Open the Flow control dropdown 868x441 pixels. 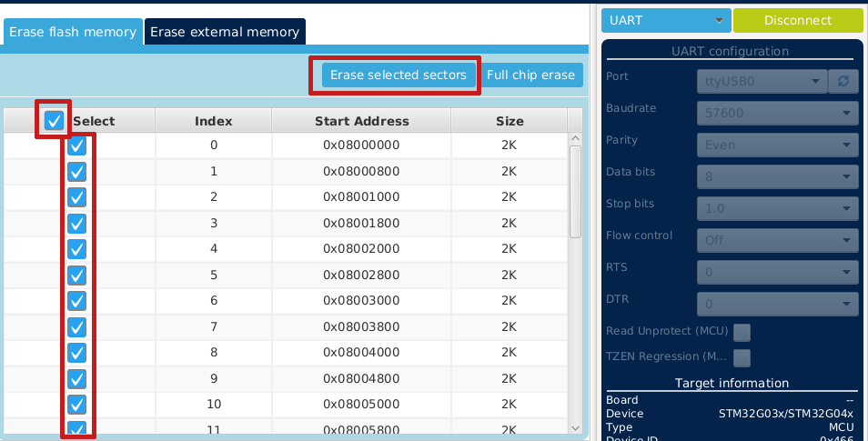click(778, 240)
